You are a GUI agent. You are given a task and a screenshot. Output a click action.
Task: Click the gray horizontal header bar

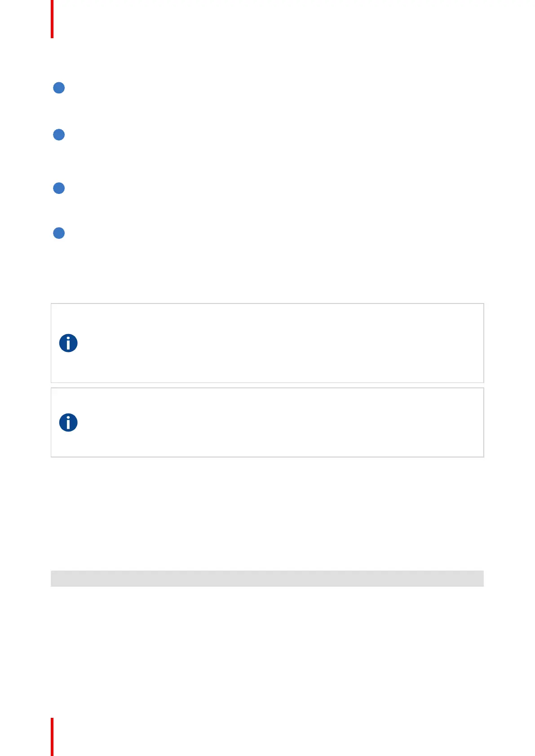(x=267, y=578)
